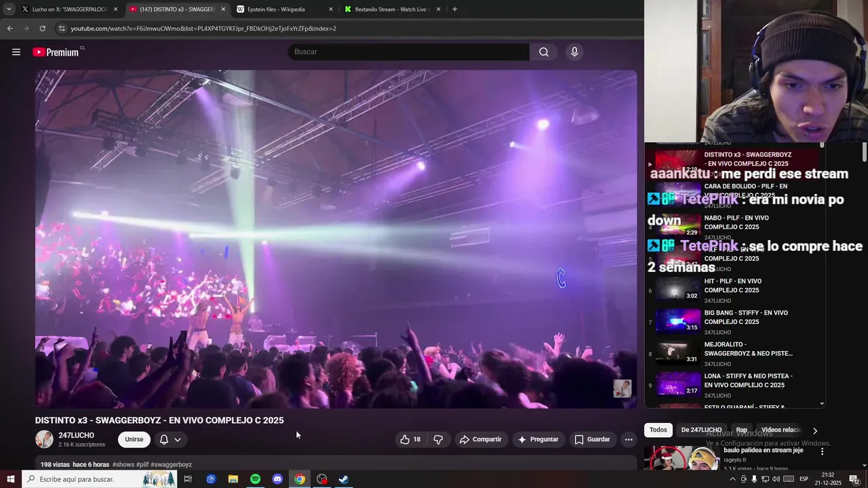
Task: Go to YouTube Premium home logo
Action: point(56,52)
